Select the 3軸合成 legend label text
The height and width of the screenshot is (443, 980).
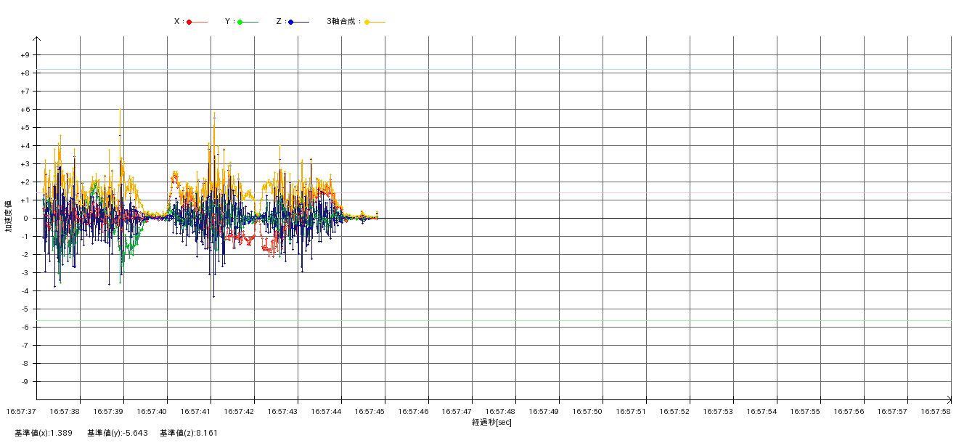point(343,22)
